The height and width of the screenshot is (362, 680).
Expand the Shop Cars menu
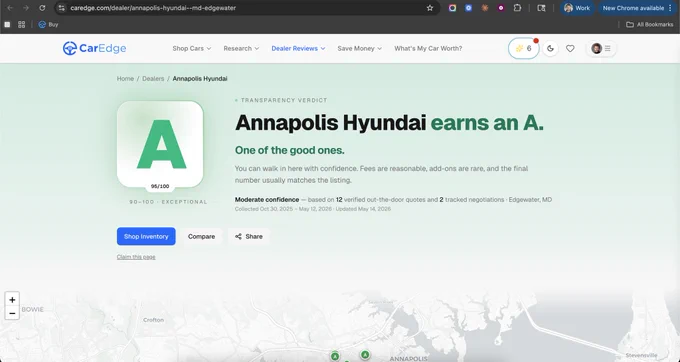pos(192,49)
